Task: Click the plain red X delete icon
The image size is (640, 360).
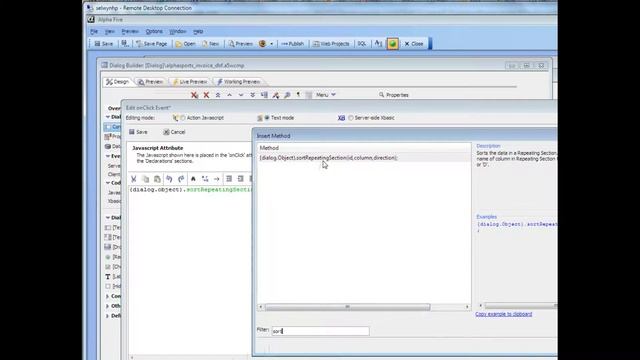Action: 207,95
